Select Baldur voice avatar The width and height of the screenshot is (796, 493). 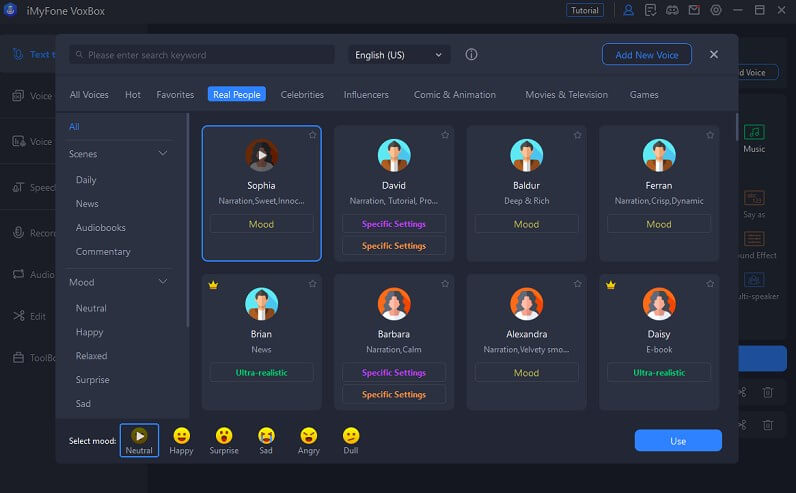pos(526,155)
